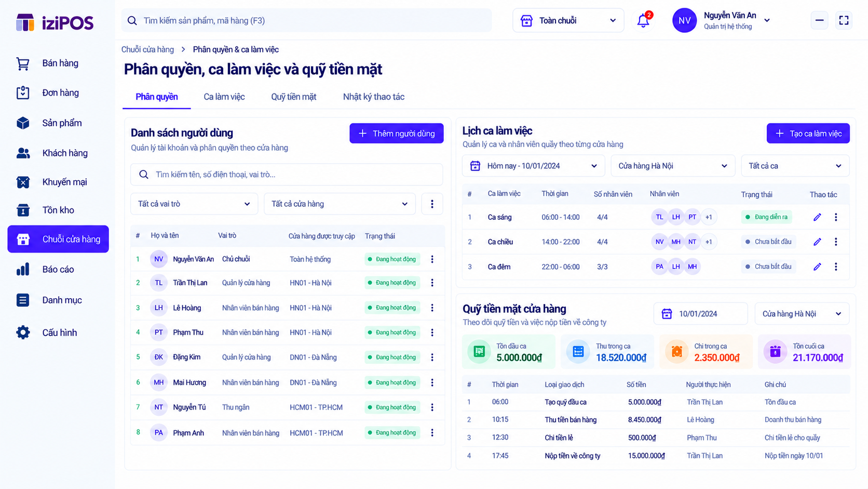Open more options for Trần Thị Lan
This screenshot has height=489, width=868.
(432, 283)
